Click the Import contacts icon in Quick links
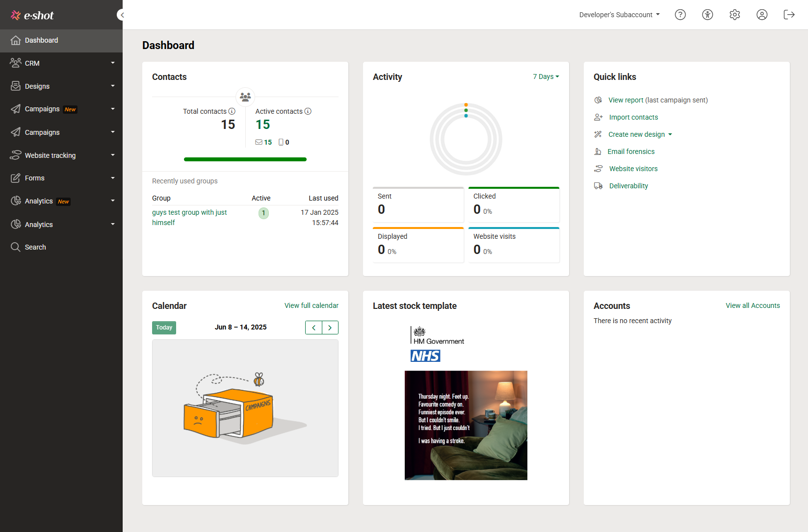The image size is (808, 532). click(x=598, y=117)
